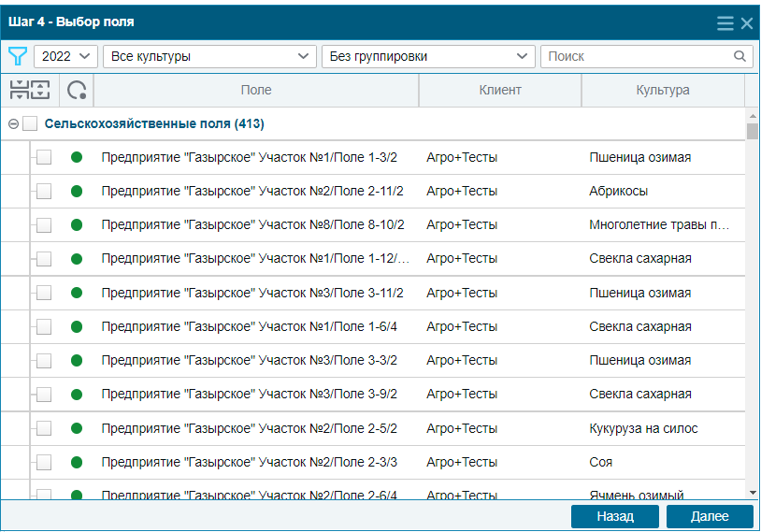Check the box for Поле 2-3/3

[44, 462]
